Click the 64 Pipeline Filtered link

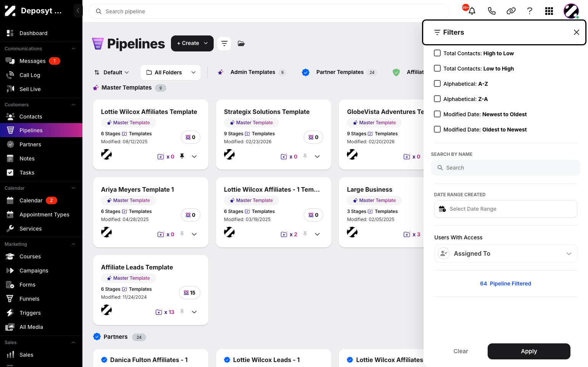506,284
